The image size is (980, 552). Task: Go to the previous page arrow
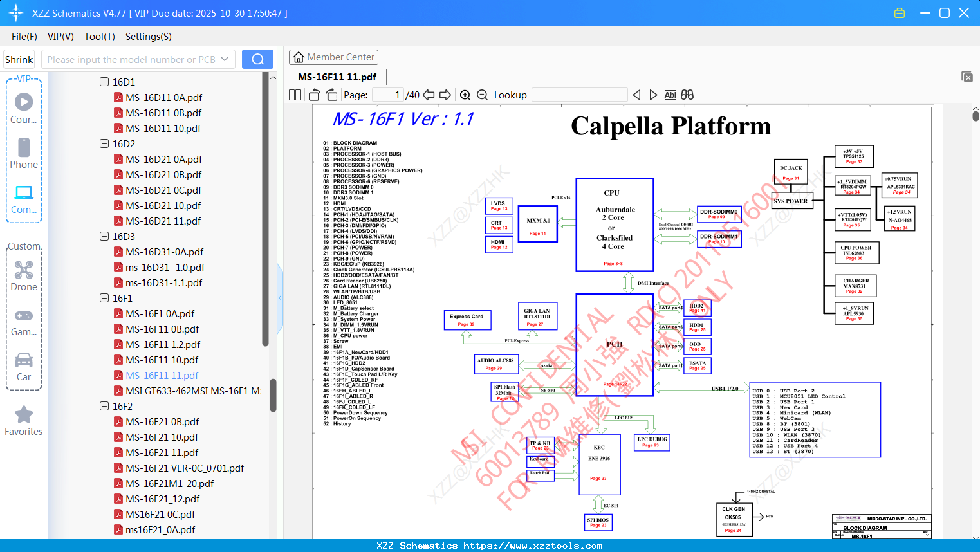pyautogui.click(x=429, y=95)
